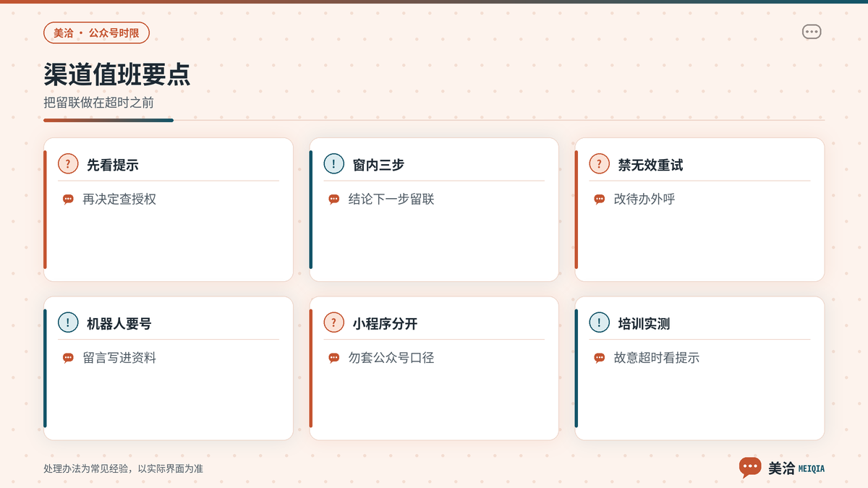Image resolution: width=868 pixels, height=488 pixels.
Task: Select the 禁无效重试 card heading
Action: [x=650, y=165]
